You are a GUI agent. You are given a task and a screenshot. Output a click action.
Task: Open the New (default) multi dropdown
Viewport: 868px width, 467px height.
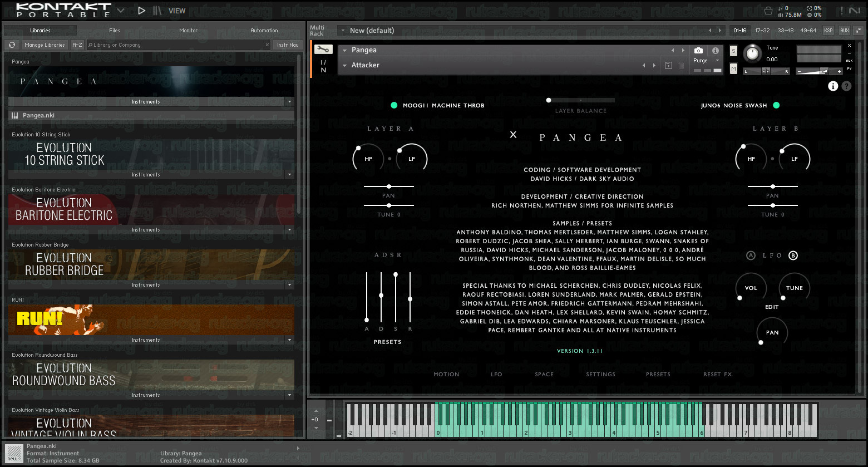343,31
